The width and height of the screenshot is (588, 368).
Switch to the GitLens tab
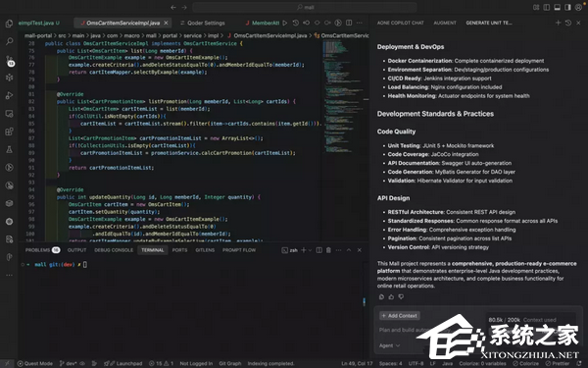[x=205, y=250]
